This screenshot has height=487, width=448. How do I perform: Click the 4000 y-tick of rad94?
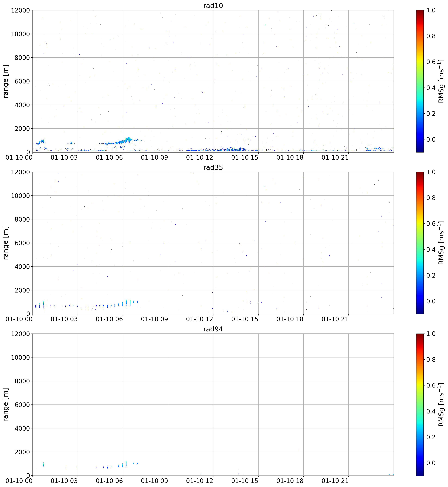22,428
